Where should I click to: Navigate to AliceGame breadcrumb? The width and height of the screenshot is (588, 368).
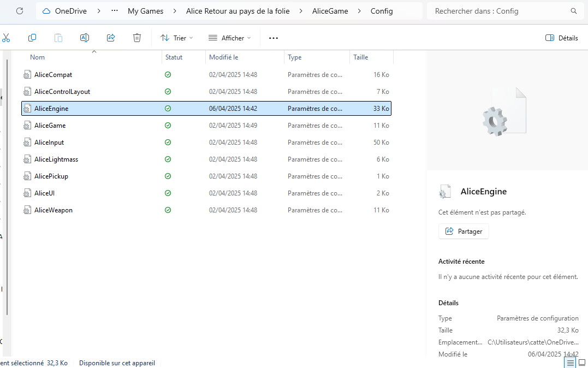[x=330, y=11]
